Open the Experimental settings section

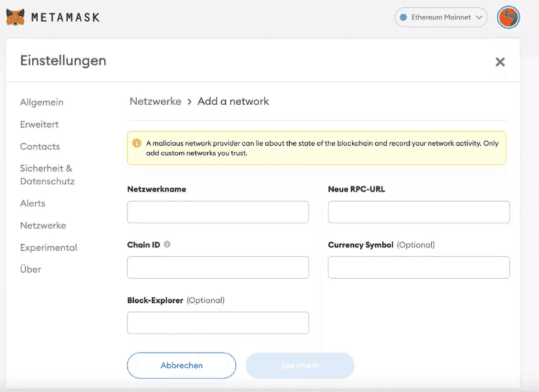(48, 248)
